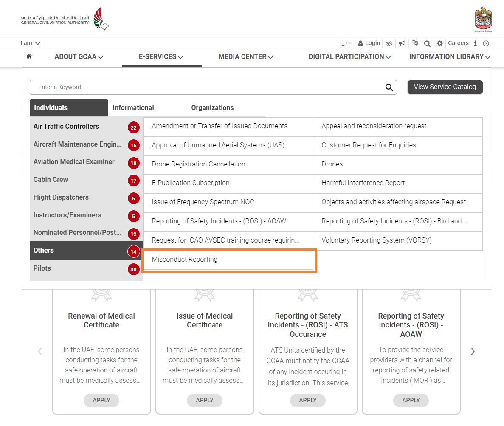
Task: Click the keyword search magnifier button
Action: click(x=389, y=87)
